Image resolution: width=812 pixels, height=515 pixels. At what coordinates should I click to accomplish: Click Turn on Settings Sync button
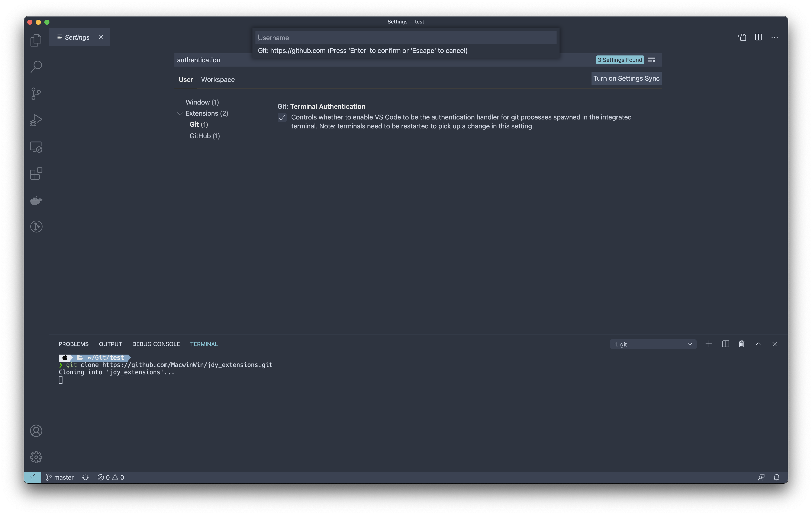tap(626, 78)
